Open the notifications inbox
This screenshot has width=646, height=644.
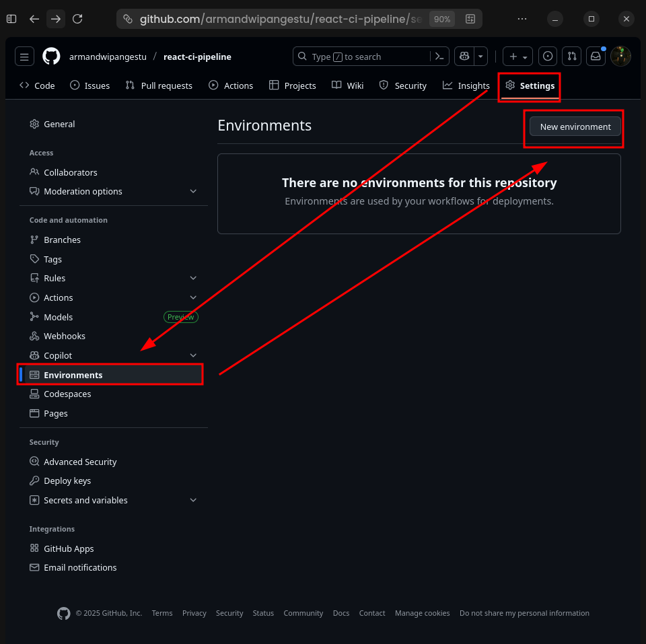tap(596, 56)
